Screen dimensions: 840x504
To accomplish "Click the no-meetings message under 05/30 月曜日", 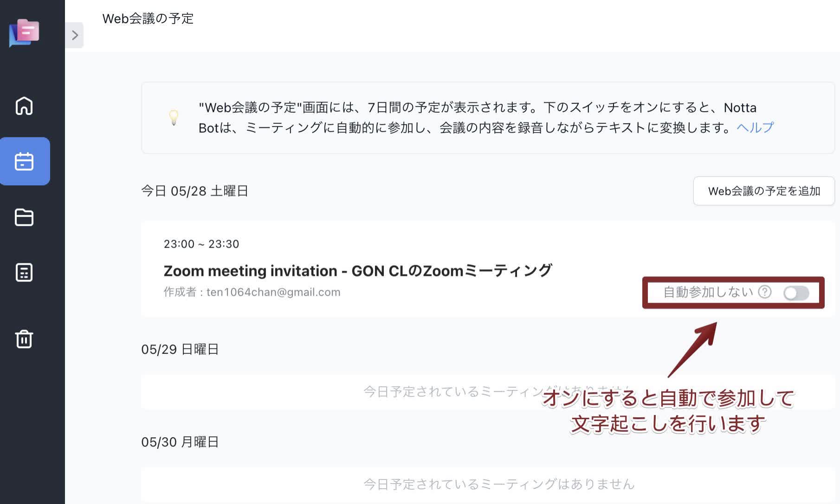I will click(x=499, y=484).
